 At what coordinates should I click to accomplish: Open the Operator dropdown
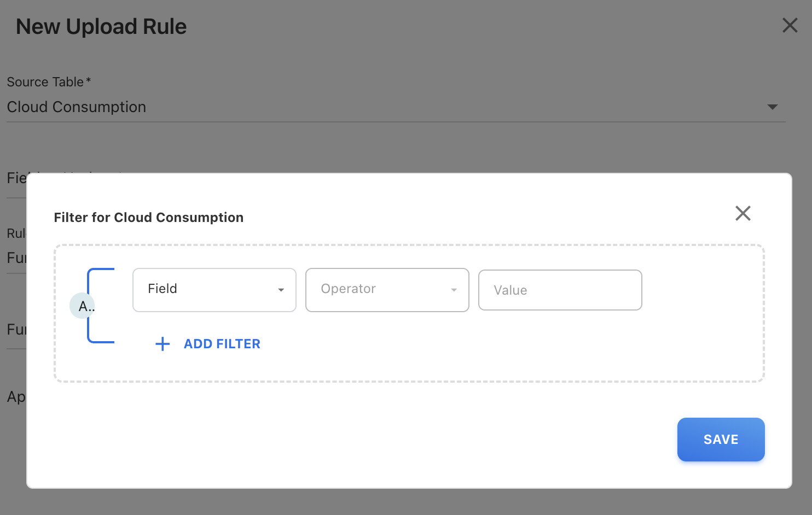tap(381, 290)
